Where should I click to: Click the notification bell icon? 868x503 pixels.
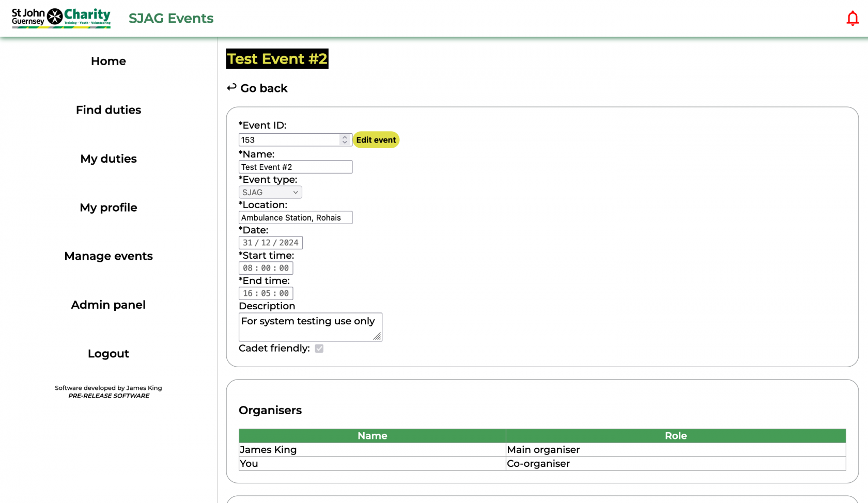click(852, 18)
